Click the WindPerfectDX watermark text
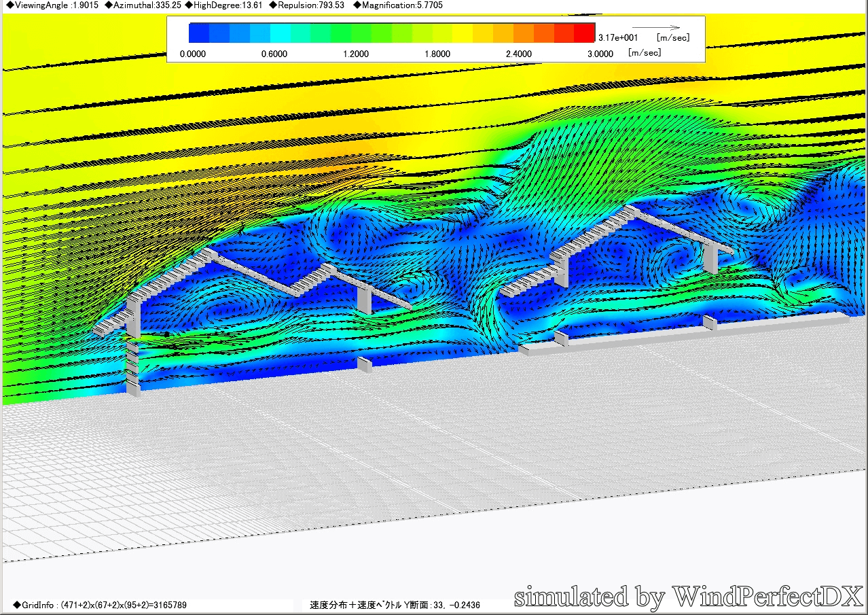 [x=688, y=597]
